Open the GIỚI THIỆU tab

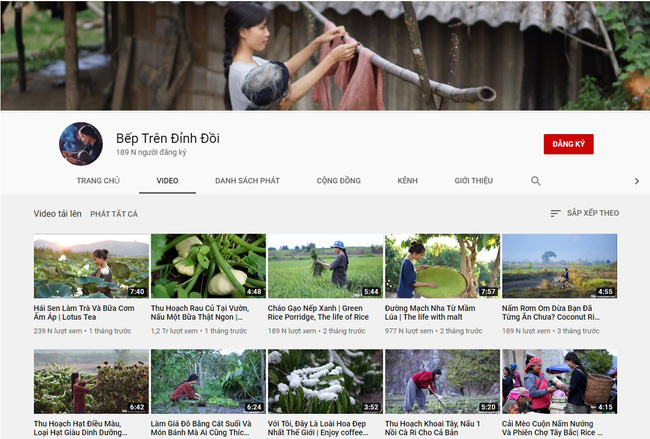pos(473,181)
